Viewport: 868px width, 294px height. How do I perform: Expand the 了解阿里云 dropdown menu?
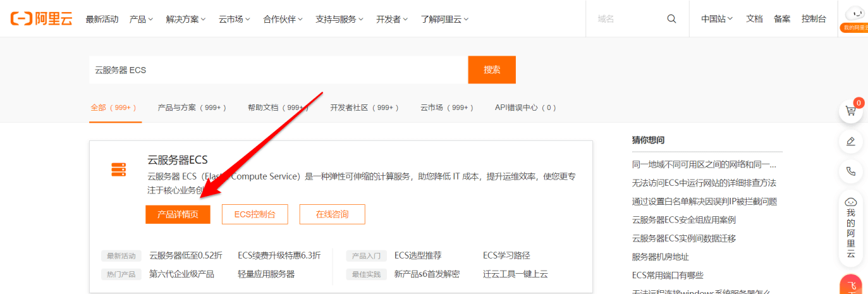[x=445, y=19]
